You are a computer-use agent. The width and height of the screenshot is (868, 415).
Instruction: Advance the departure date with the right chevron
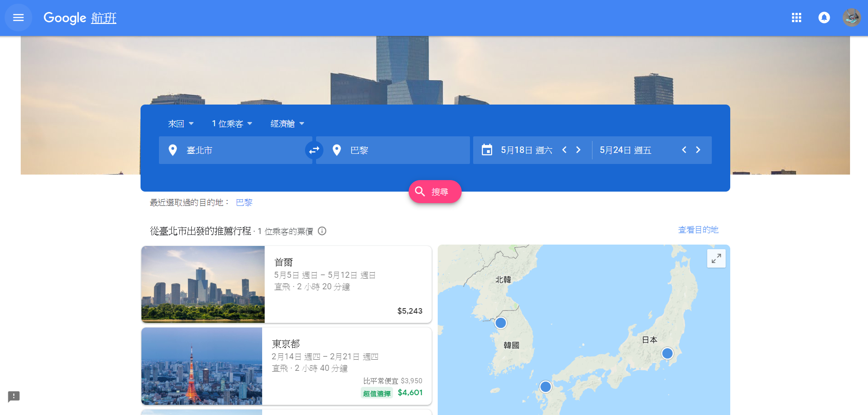pos(578,150)
